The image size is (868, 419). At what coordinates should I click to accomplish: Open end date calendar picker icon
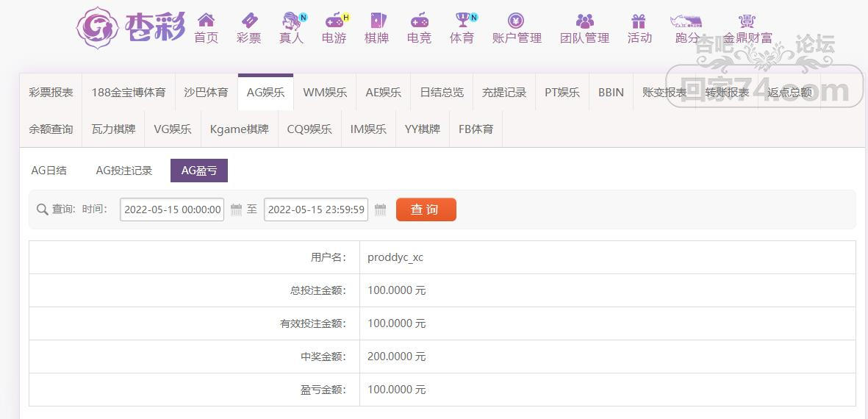tap(380, 209)
